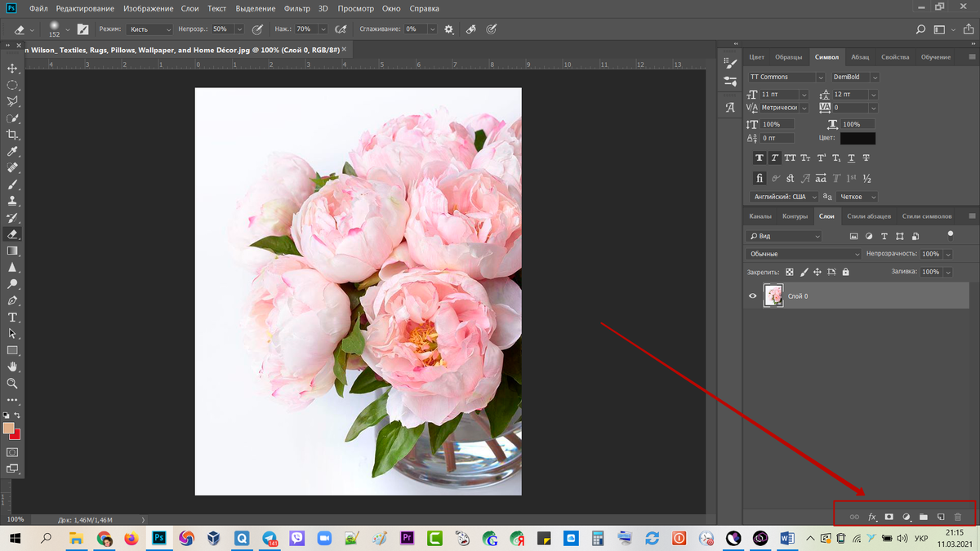Select the Zoom magnifier tool
The width and height of the screenshot is (980, 551).
(x=12, y=384)
